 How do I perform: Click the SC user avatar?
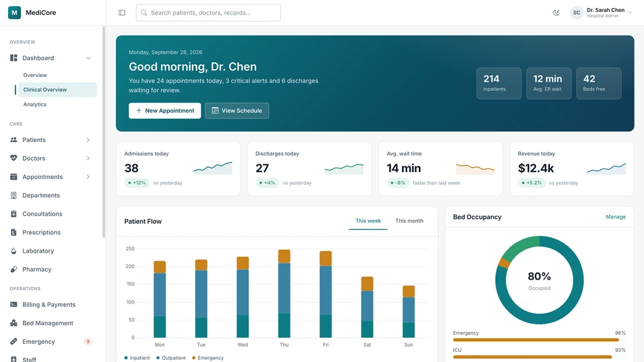(577, 13)
